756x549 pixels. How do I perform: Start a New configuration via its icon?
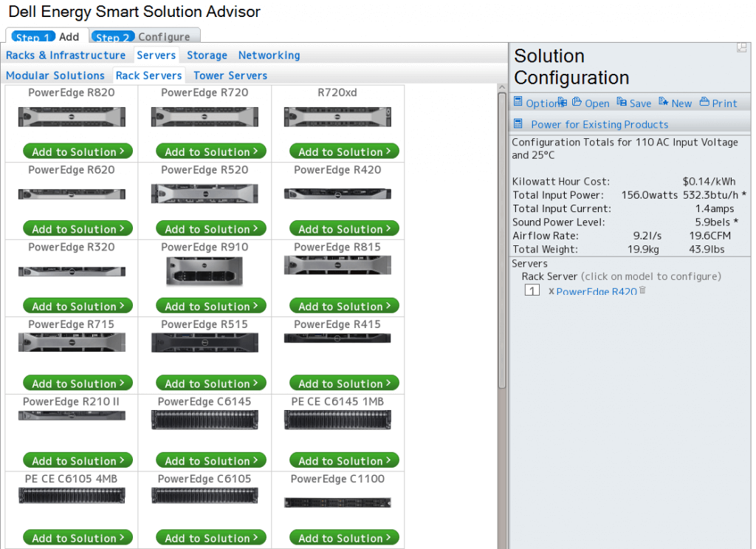pyautogui.click(x=664, y=102)
